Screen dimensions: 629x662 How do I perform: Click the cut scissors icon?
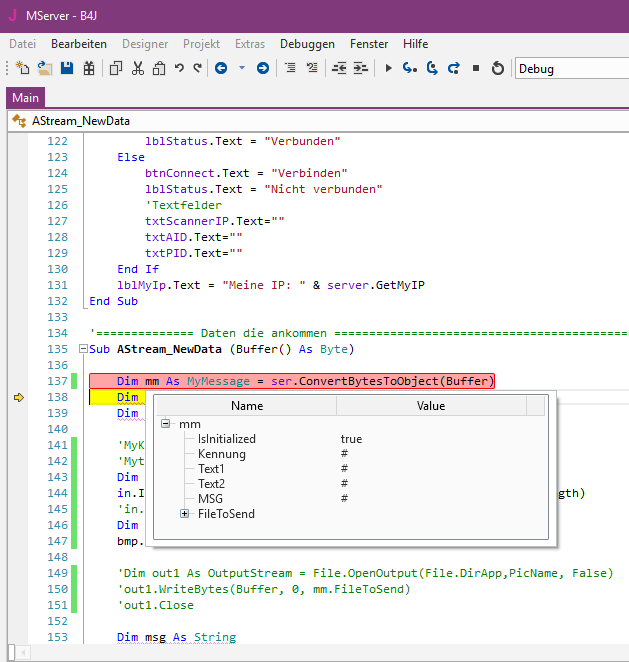137,69
